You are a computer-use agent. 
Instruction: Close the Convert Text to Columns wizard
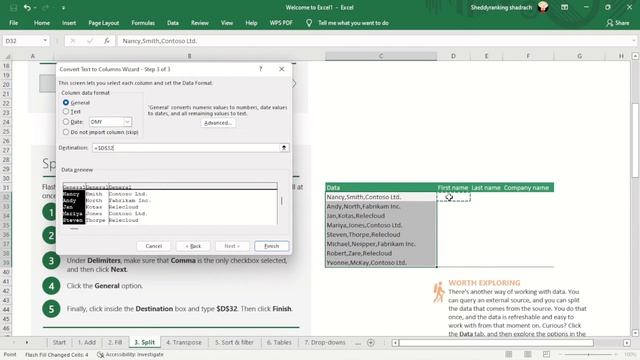pos(282,69)
